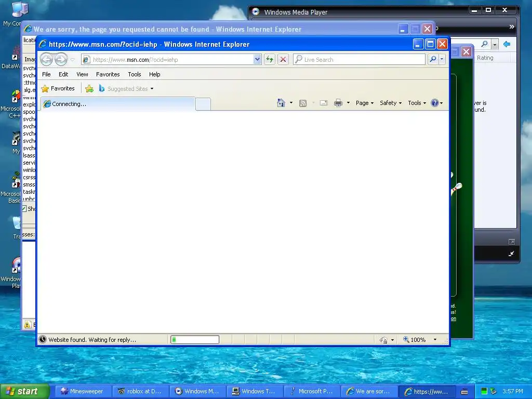Expand the Home button dropdown arrow
This screenshot has height=399, width=532.
pos(291,103)
